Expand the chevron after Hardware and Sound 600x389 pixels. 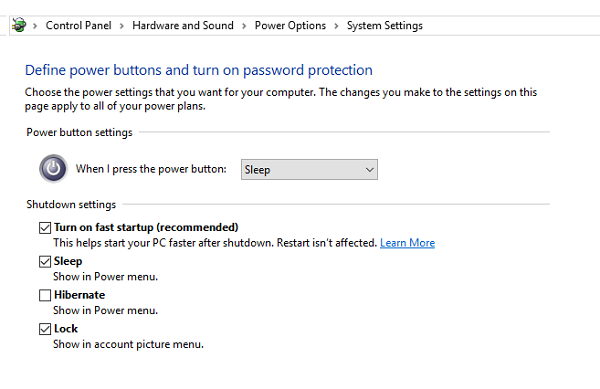click(244, 26)
